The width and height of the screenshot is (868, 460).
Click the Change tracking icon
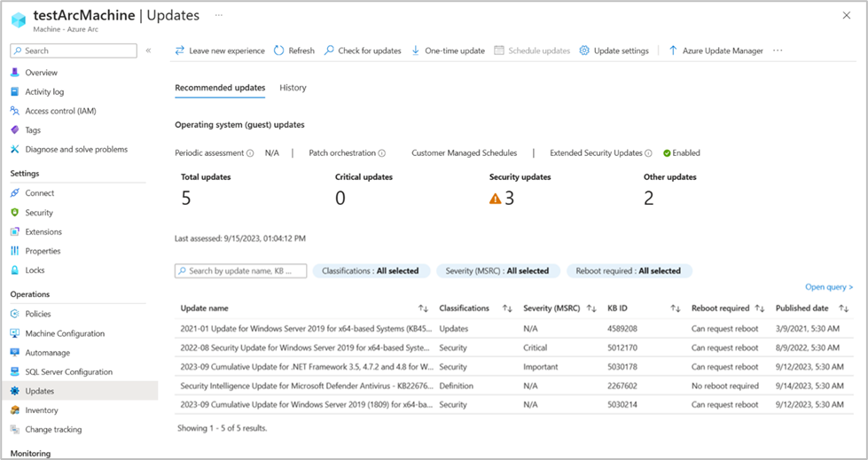click(15, 430)
